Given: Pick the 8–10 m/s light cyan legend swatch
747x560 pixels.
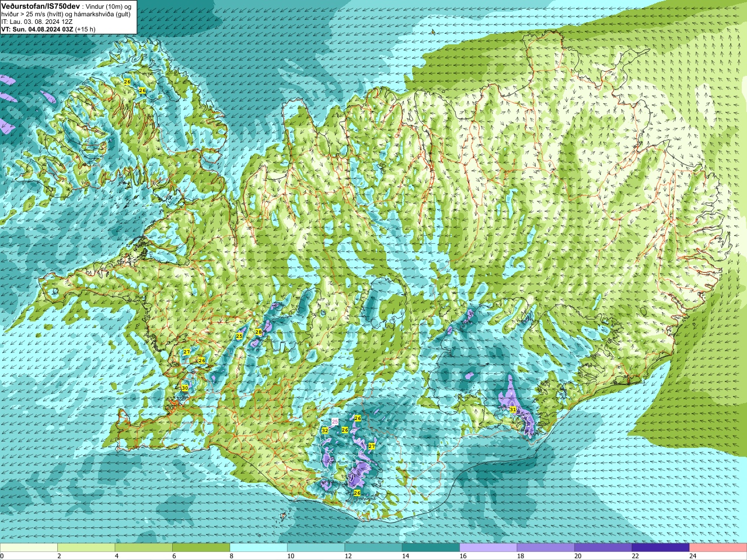Looking at the screenshot, I should 259,548.
